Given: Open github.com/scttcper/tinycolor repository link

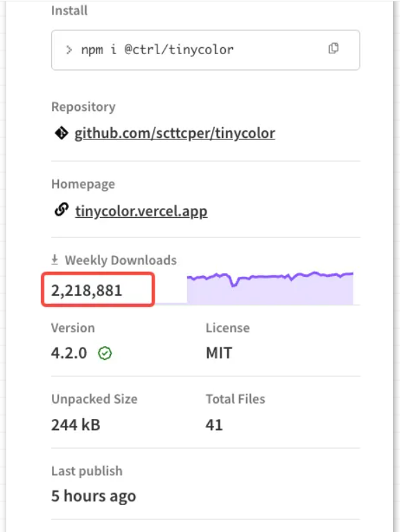Looking at the screenshot, I should point(175,133).
